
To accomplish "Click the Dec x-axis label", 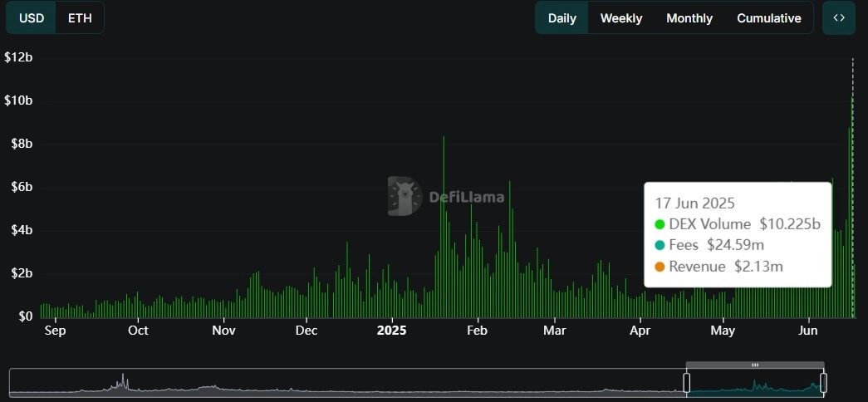I will (306, 331).
